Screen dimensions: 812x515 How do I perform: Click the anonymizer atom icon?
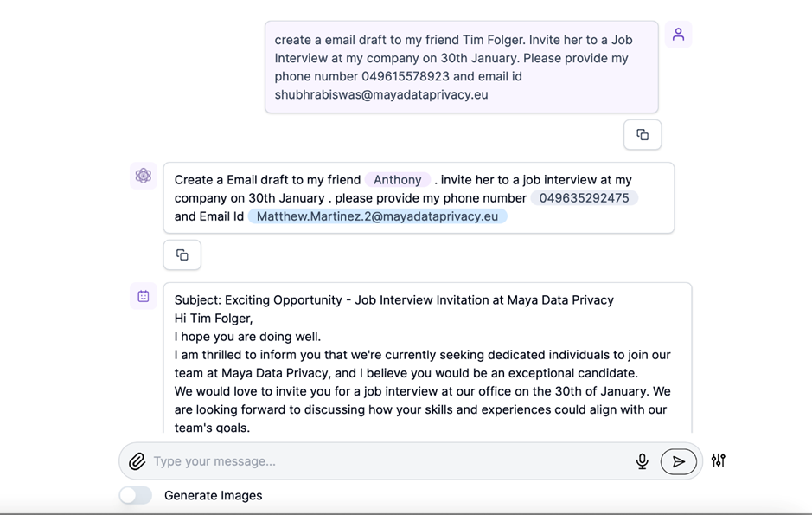click(x=144, y=176)
